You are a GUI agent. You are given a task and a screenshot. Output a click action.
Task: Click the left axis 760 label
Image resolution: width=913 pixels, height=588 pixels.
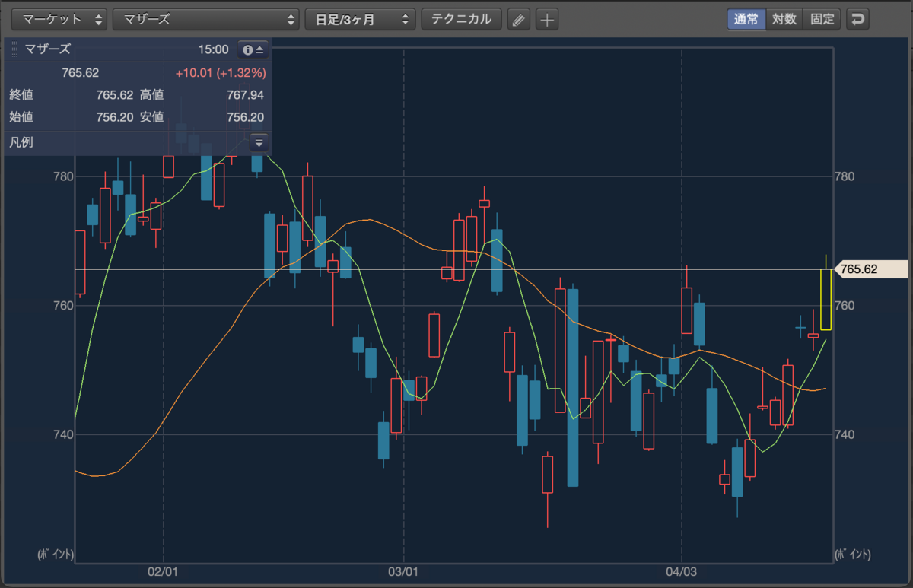coord(63,306)
